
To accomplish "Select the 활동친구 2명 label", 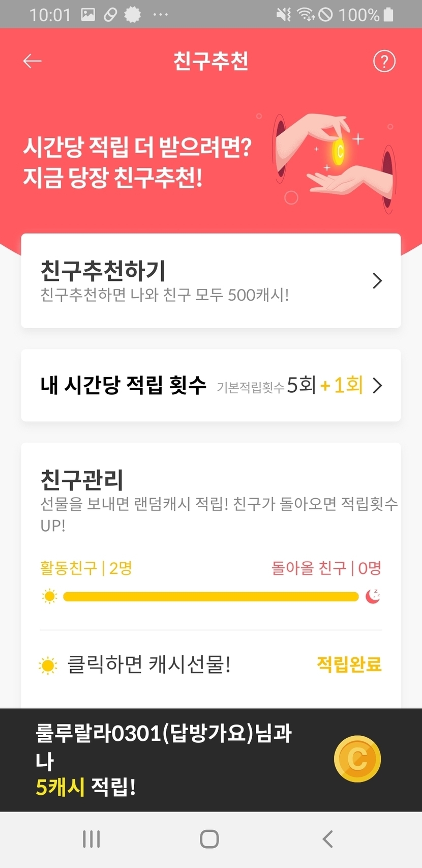I will (x=86, y=568).
